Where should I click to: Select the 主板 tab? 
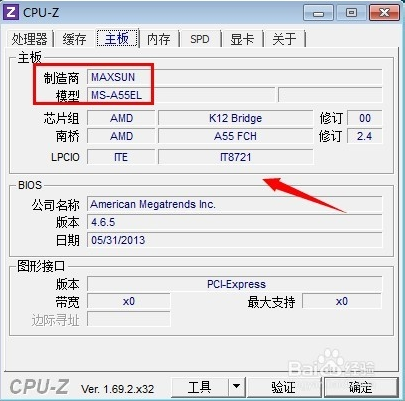click(x=117, y=38)
